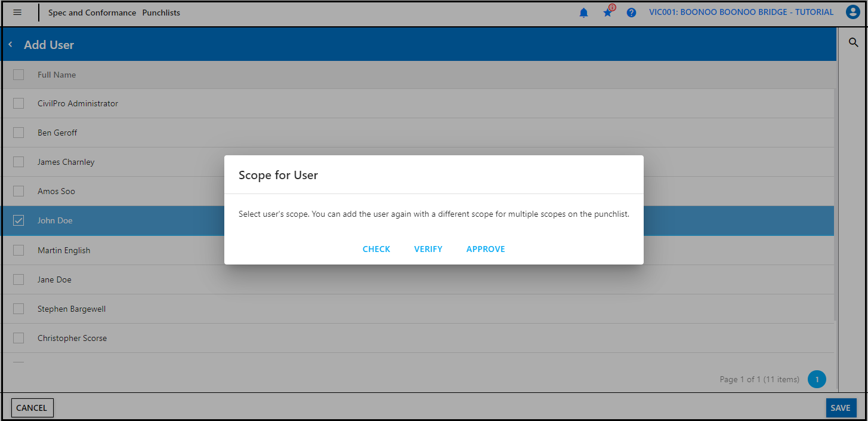Image resolution: width=868 pixels, height=421 pixels.
Task: Click the James Charnley name
Action: point(66,162)
